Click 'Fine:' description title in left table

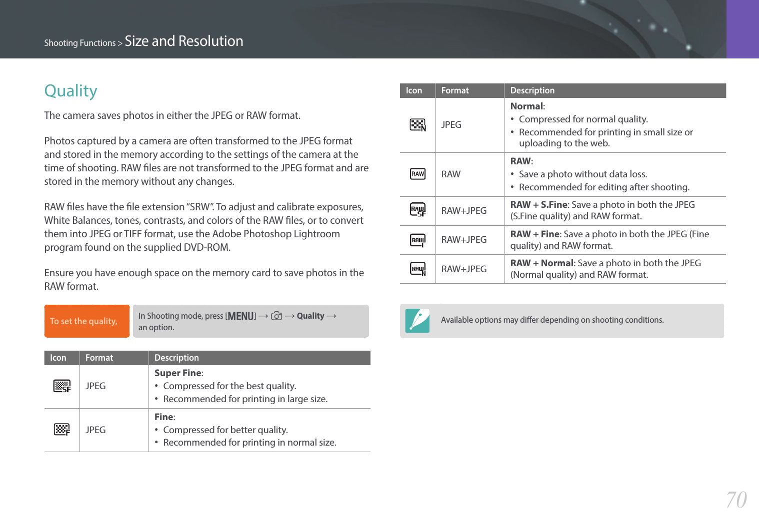pos(164,417)
